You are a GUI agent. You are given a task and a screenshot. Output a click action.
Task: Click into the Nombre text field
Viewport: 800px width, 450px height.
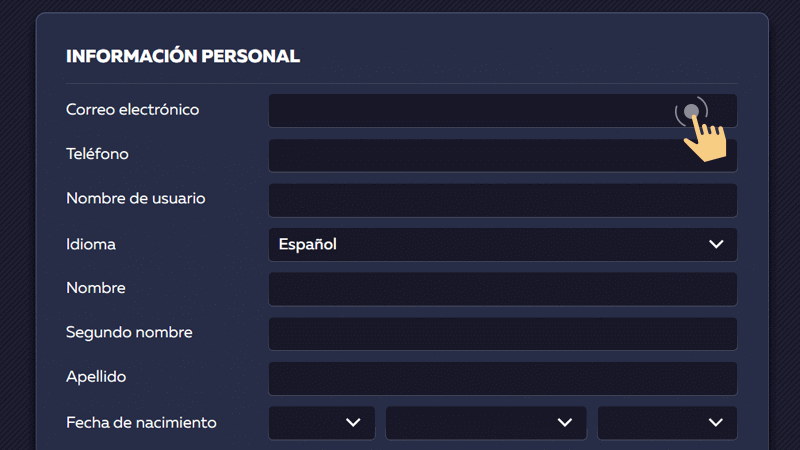(502, 289)
